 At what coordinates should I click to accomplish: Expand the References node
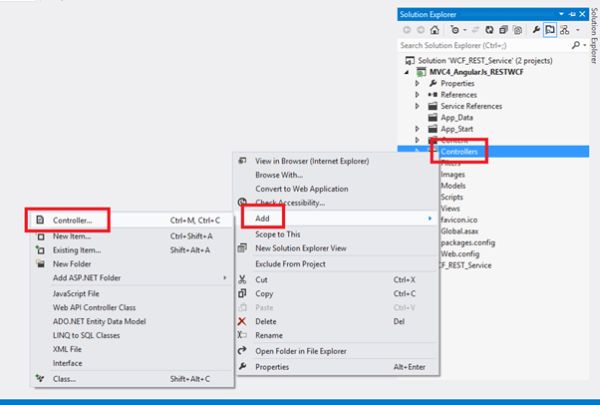[x=417, y=95]
